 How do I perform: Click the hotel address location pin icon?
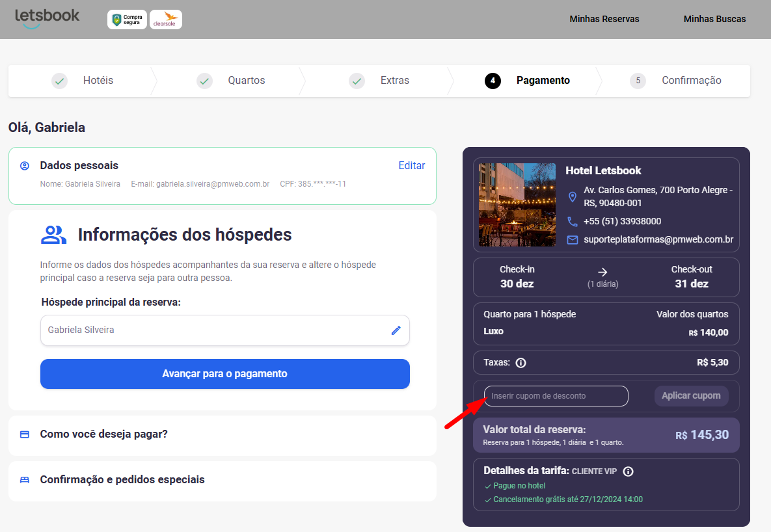point(573,197)
